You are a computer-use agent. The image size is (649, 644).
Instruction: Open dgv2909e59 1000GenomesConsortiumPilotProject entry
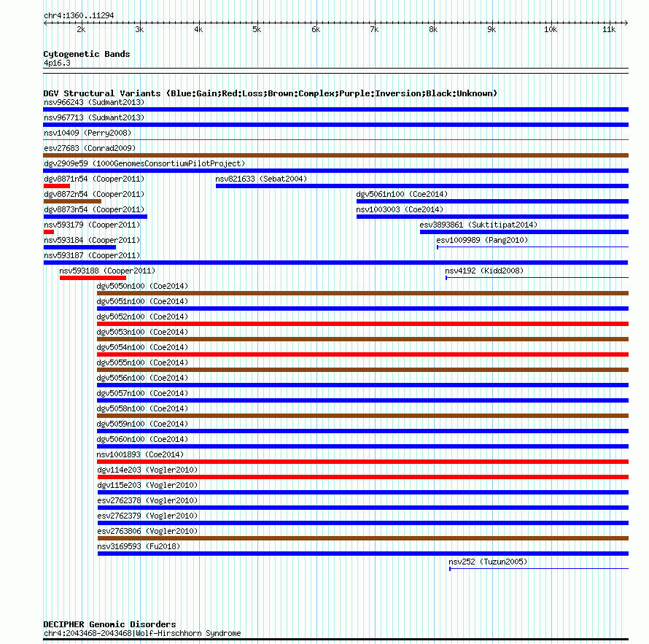coord(144,163)
